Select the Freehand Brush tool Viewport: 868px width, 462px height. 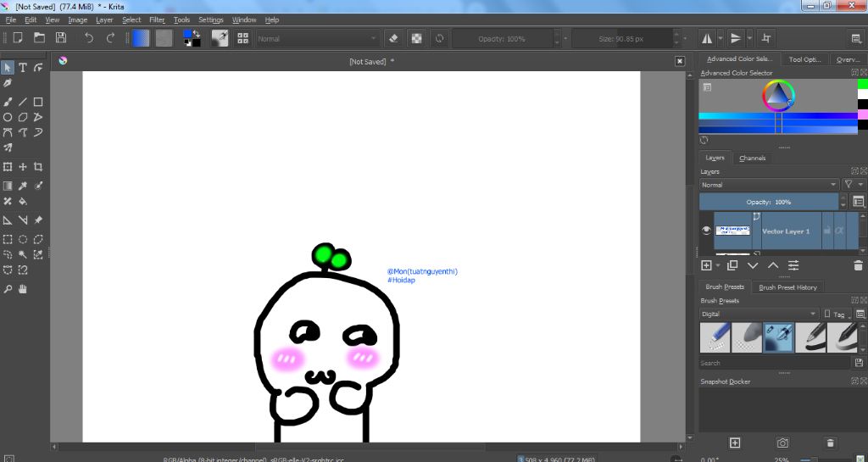(7, 102)
